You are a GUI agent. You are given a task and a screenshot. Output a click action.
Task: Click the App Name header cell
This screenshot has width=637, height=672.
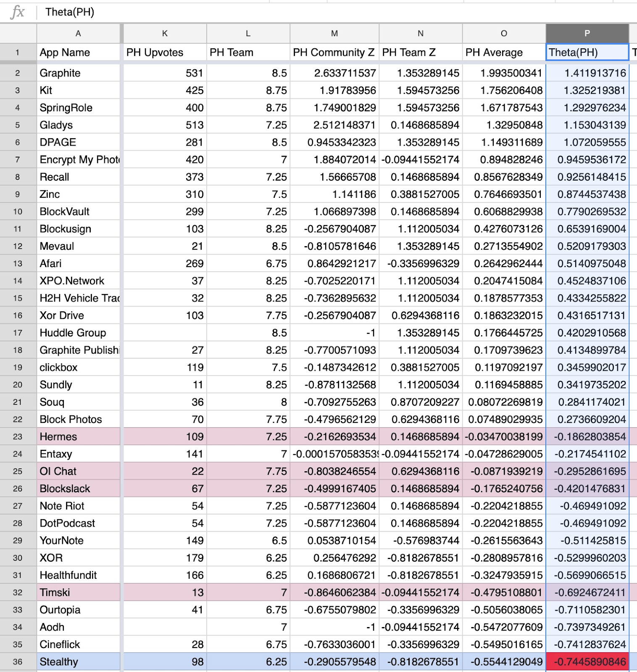[79, 52]
